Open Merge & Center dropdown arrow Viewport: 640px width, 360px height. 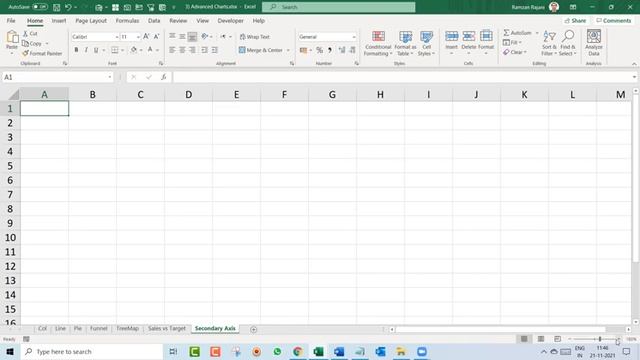(x=288, y=50)
